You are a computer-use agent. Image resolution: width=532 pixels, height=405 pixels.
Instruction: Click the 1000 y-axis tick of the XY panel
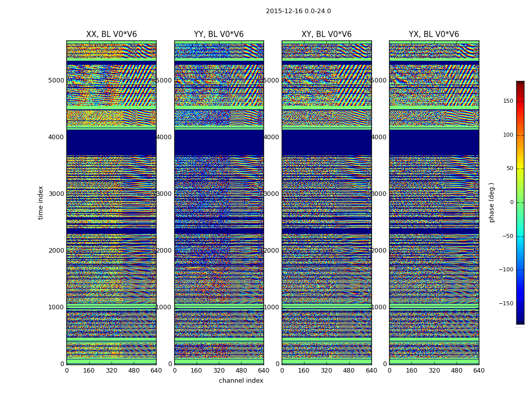[272, 307]
